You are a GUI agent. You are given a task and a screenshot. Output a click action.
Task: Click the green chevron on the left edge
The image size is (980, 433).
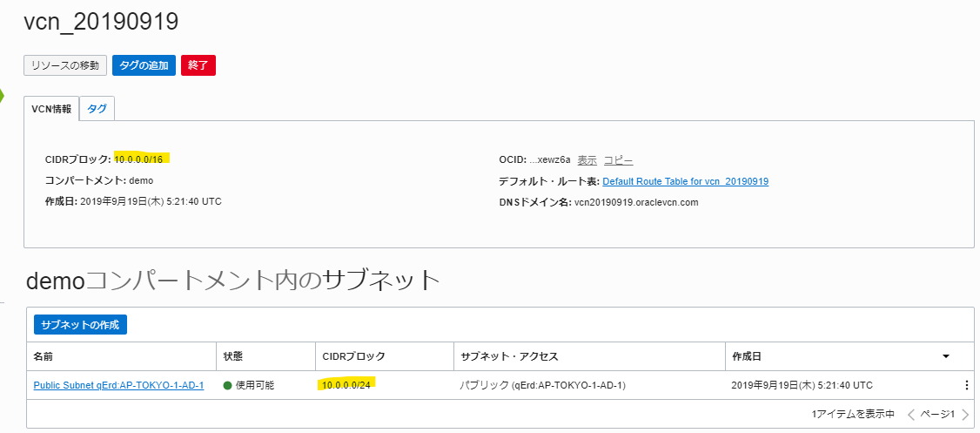(x=3, y=93)
